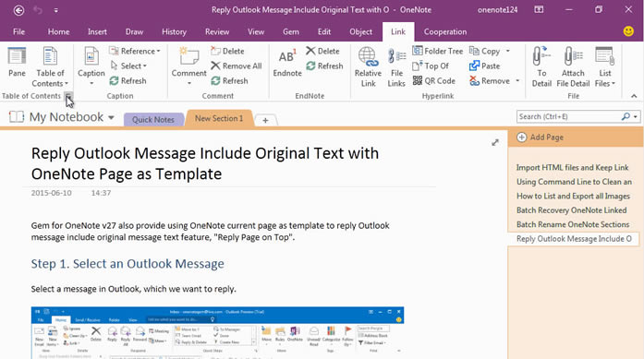
Task: Click the back arrow in title bar
Action: click(18, 10)
